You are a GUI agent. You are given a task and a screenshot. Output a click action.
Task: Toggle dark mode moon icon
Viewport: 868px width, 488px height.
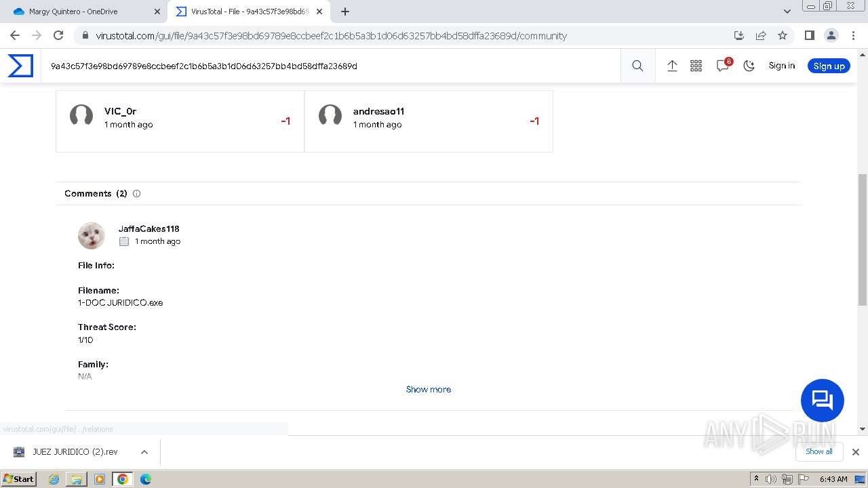point(749,66)
